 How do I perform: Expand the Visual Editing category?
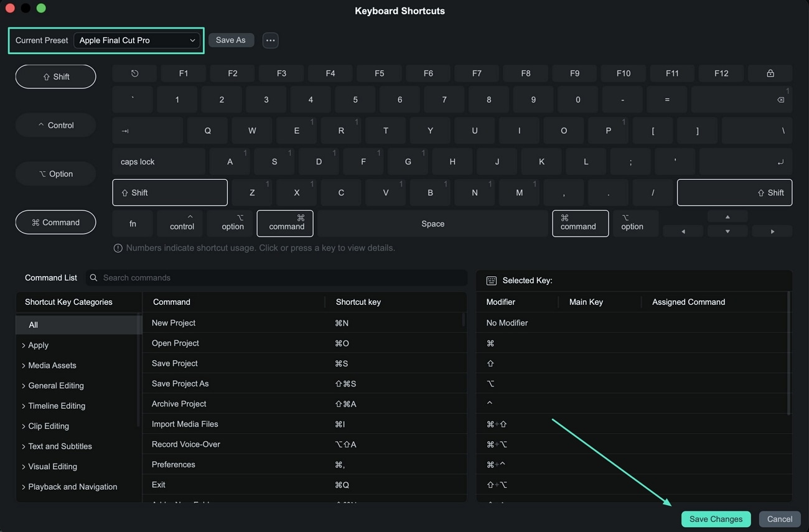tap(24, 467)
